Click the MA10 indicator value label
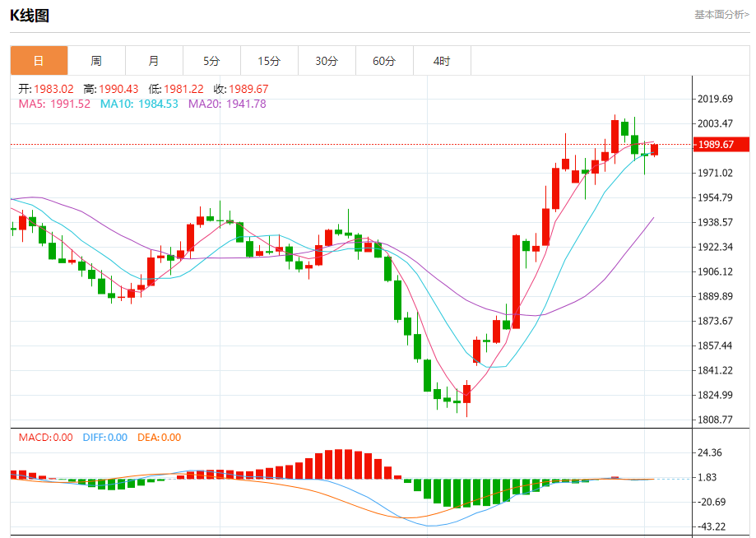 (x=138, y=104)
